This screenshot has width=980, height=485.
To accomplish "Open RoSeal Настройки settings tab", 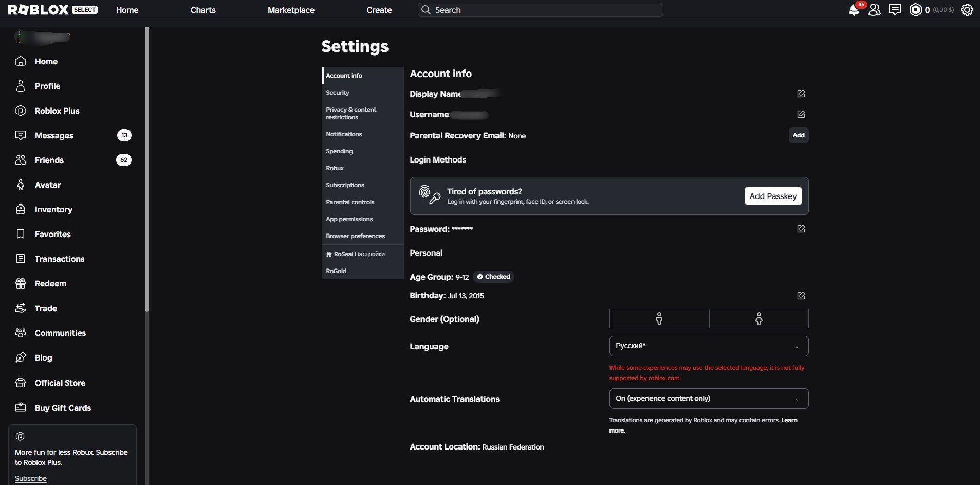I will pos(363,254).
